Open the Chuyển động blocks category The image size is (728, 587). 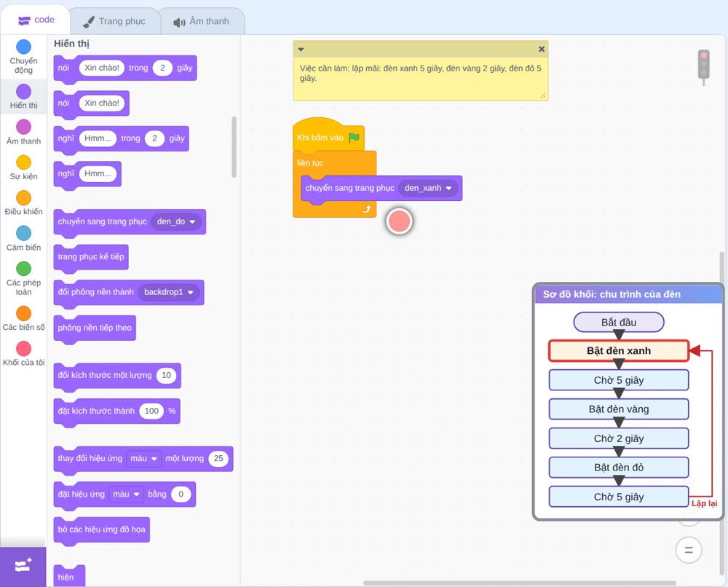click(24, 57)
